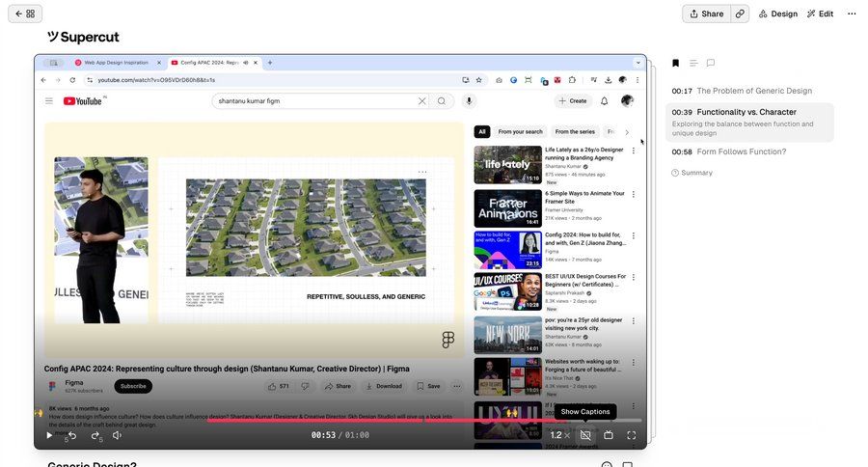Open the Edit mode
This screenshot has width=868, height=467.
820,14
